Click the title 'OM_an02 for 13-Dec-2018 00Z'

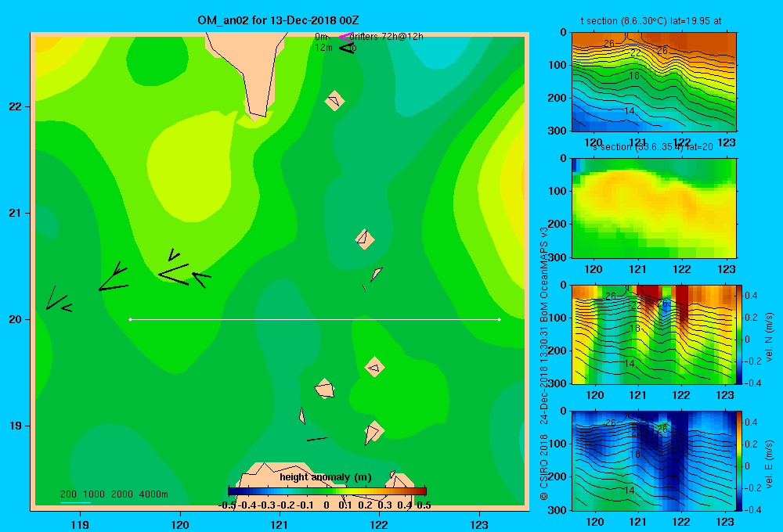[x=278, y=20]
